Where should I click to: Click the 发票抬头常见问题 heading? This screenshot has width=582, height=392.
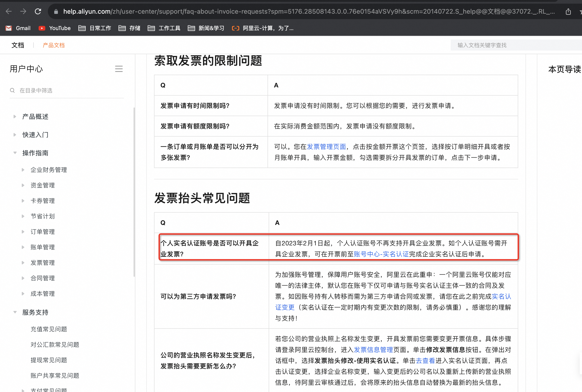202,198
